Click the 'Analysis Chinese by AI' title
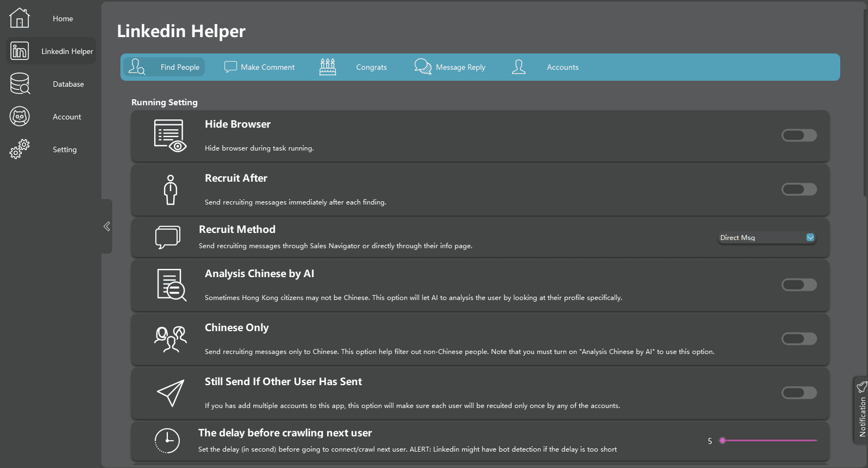 coord(259,273)
